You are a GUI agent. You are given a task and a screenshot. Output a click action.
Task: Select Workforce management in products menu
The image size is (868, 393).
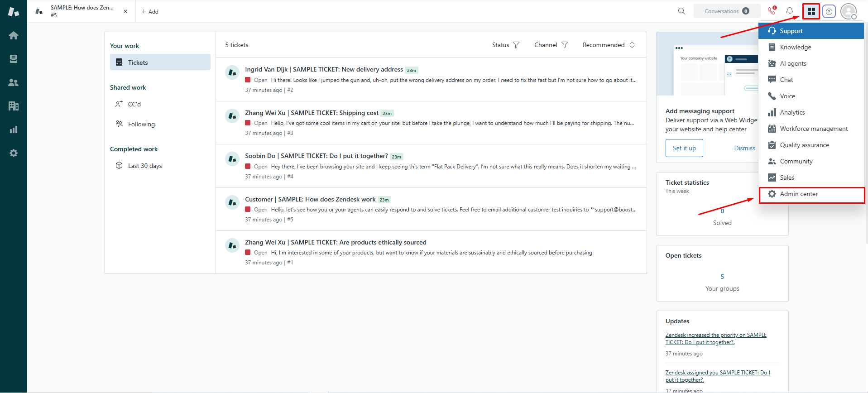811,129
